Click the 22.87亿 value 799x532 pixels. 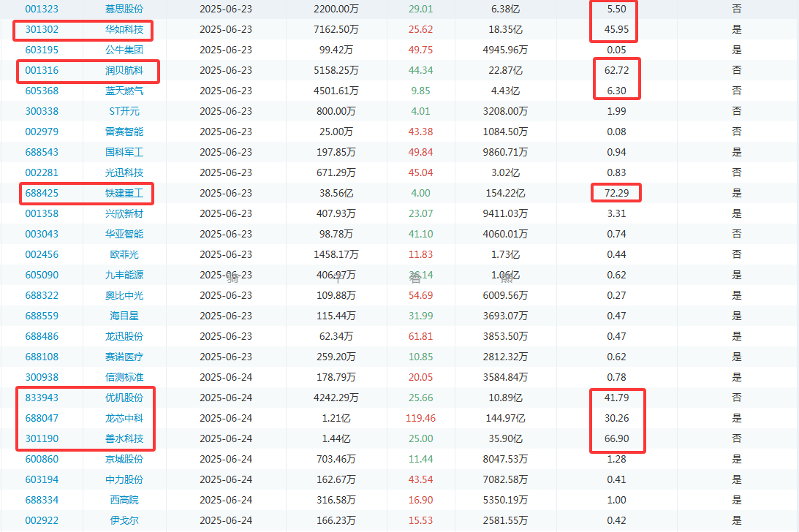point(505,70)
